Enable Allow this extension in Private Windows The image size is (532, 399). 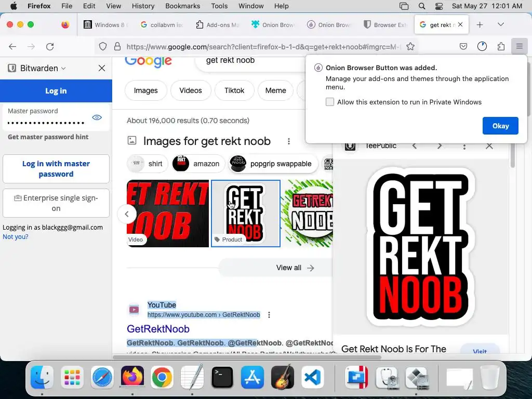click(x=330, y=102)
